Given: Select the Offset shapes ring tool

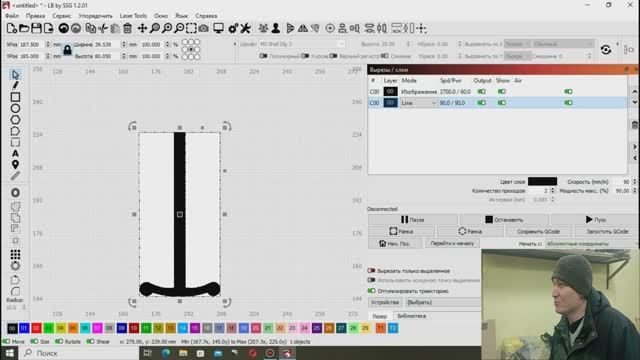Looking at the screenshot, I should (15, 193).
